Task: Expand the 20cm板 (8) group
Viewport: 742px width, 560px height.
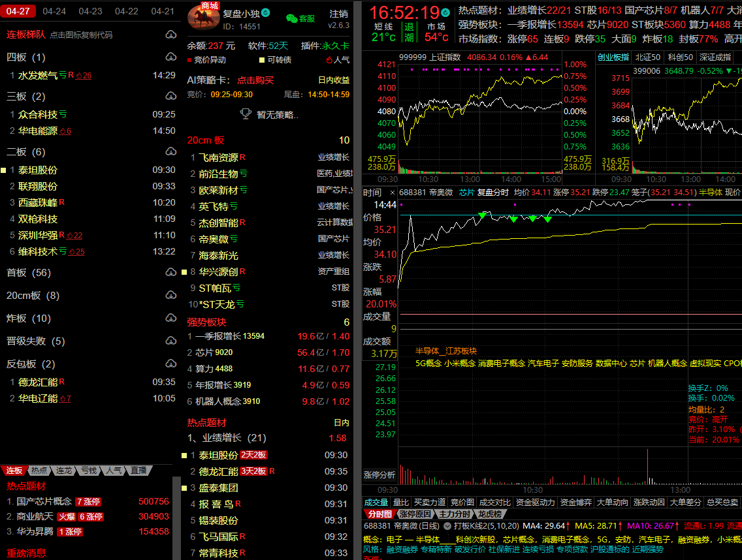Action: pos(33,296)
